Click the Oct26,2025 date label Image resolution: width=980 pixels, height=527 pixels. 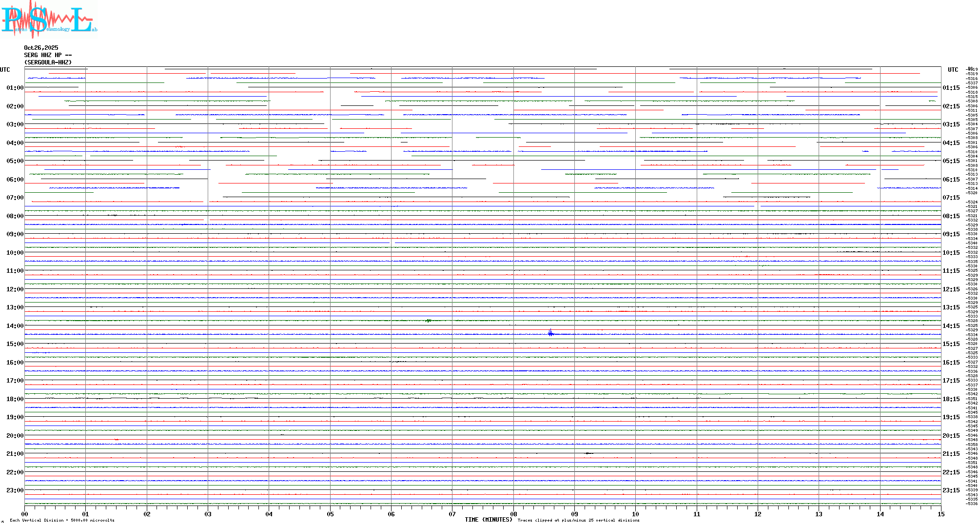coord(41,48)
